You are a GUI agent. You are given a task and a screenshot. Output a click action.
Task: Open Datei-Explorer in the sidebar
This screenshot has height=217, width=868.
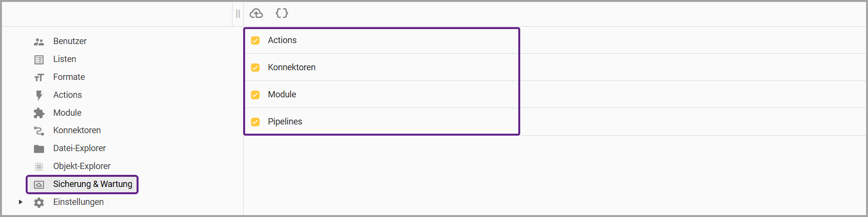[x=79, y=148]
